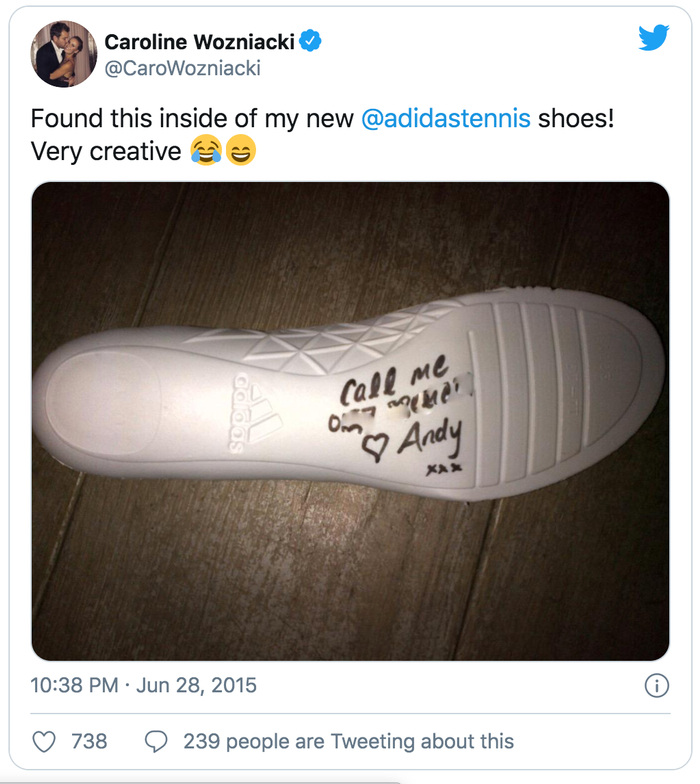This screenshot has width=700, height=784.
Task: Like the tweet with heart icon
Action: tap(45, 741)
